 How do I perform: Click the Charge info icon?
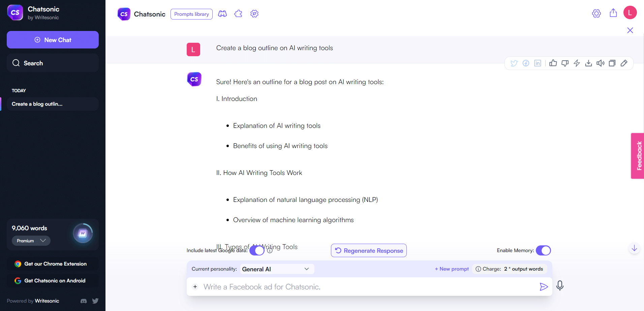pos(478,269)
